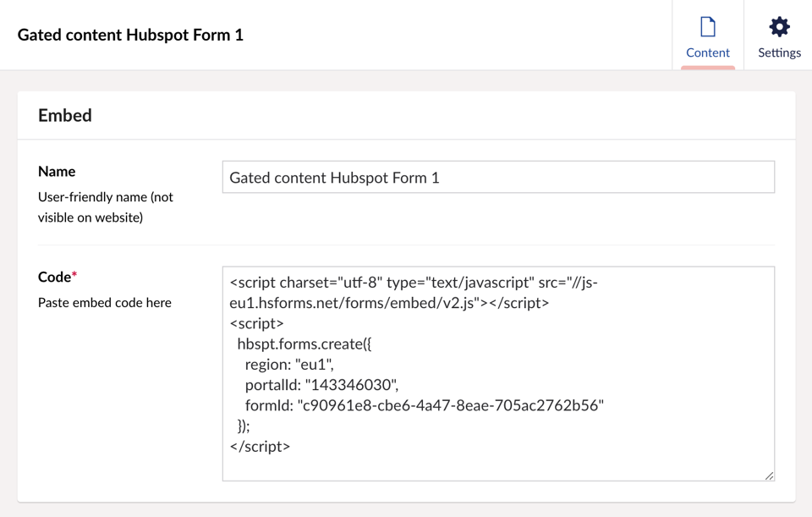Click the red asterisk next to Code
812x517 pixels.
(x=76, y=275)
